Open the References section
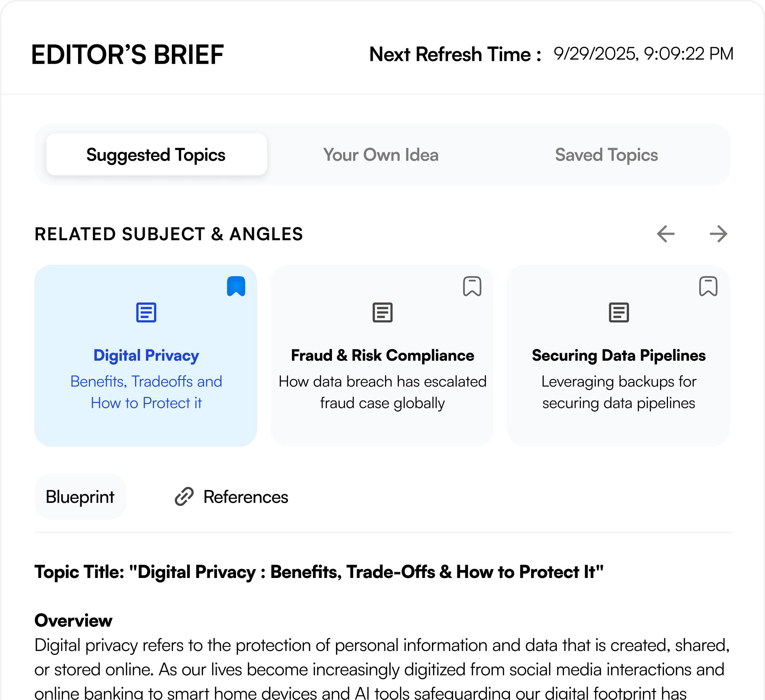 (246, 497)
